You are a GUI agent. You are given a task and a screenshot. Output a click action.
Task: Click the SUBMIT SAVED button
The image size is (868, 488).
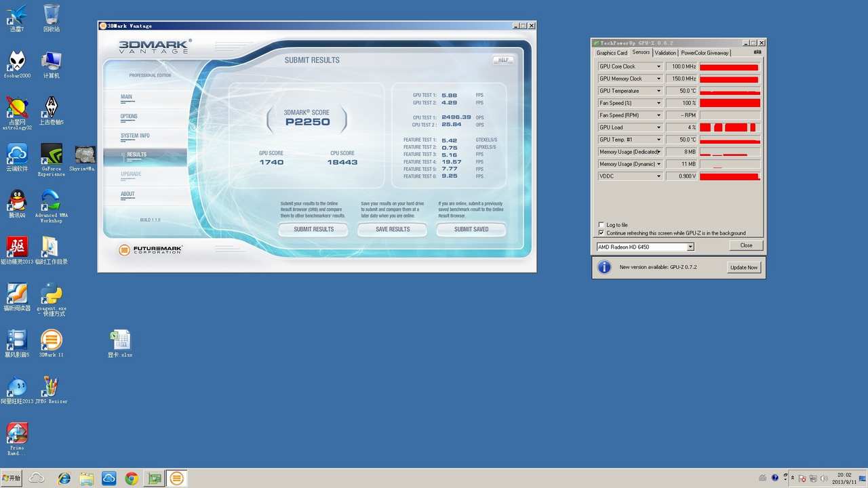pyautogui.click(x=471, y=230)
